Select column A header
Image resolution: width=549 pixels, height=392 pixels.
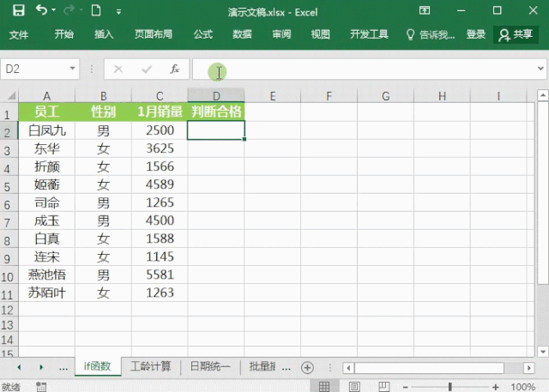tap(46, 95)
